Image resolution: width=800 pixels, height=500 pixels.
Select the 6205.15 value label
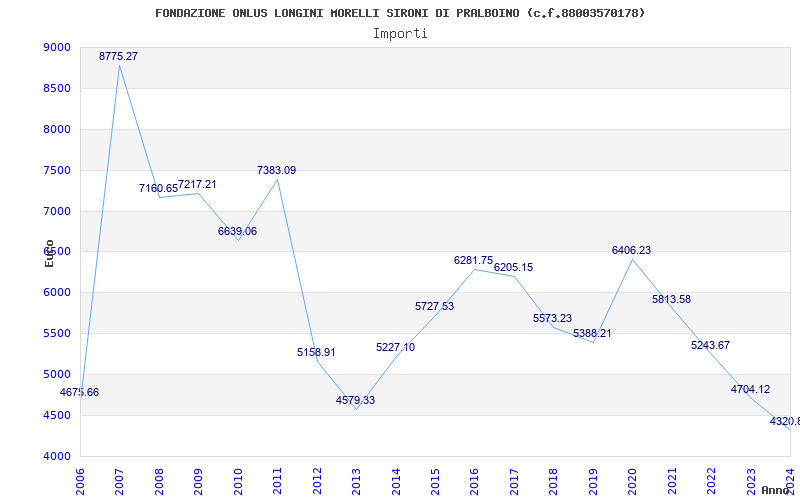513,267
